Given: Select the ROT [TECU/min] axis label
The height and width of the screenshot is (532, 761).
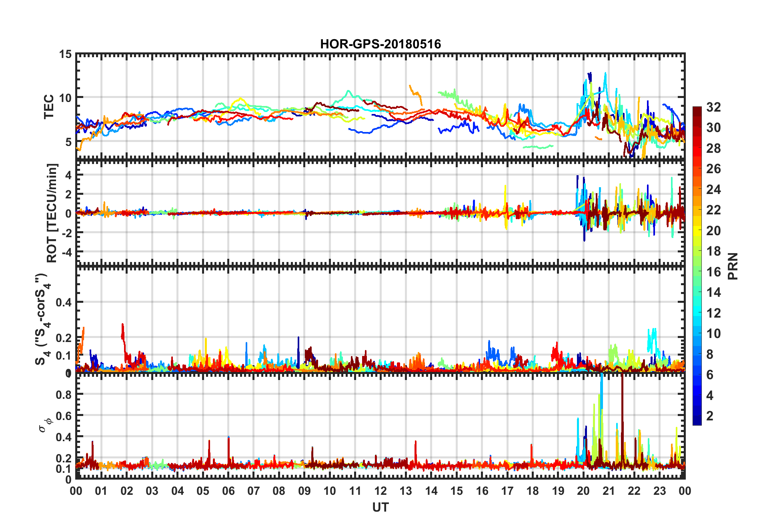Looking at the screenshot, I should point(52,213).
